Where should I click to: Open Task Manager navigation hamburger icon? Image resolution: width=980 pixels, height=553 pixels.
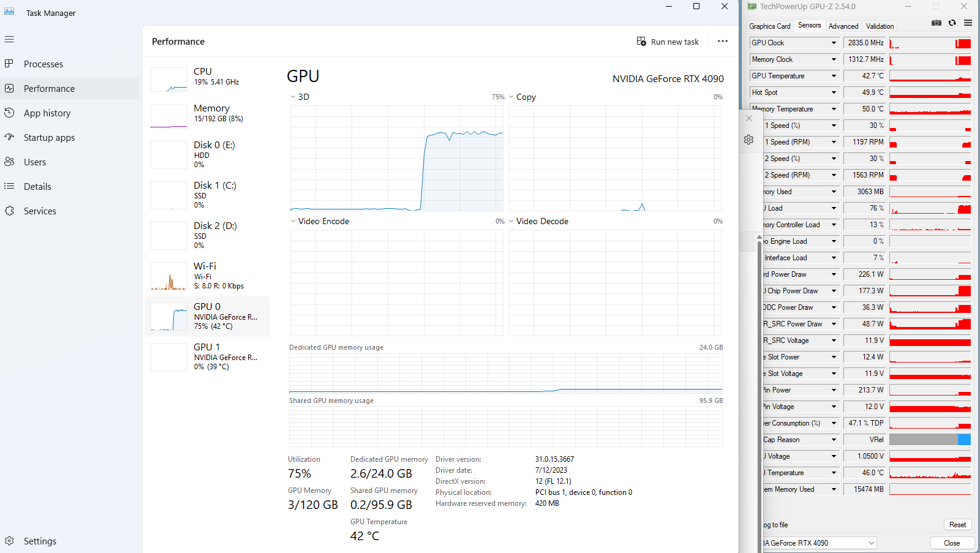(9, 39)
